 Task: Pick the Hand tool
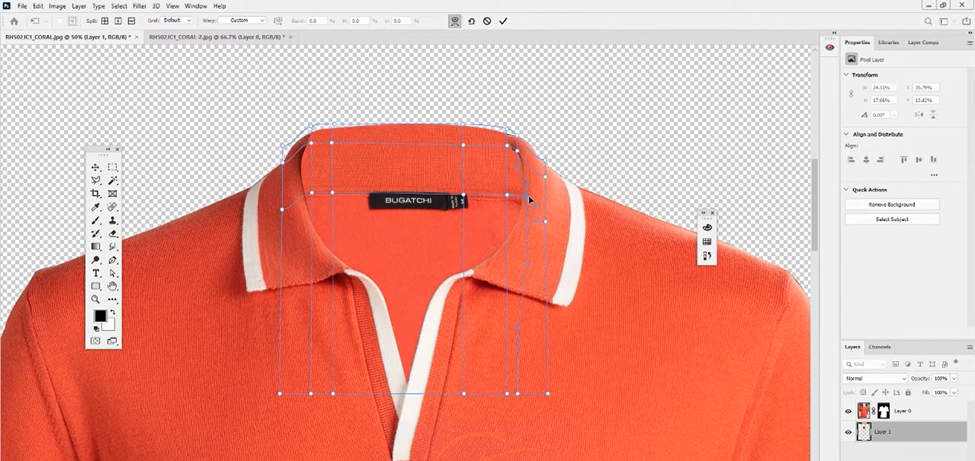click(113, 286)
